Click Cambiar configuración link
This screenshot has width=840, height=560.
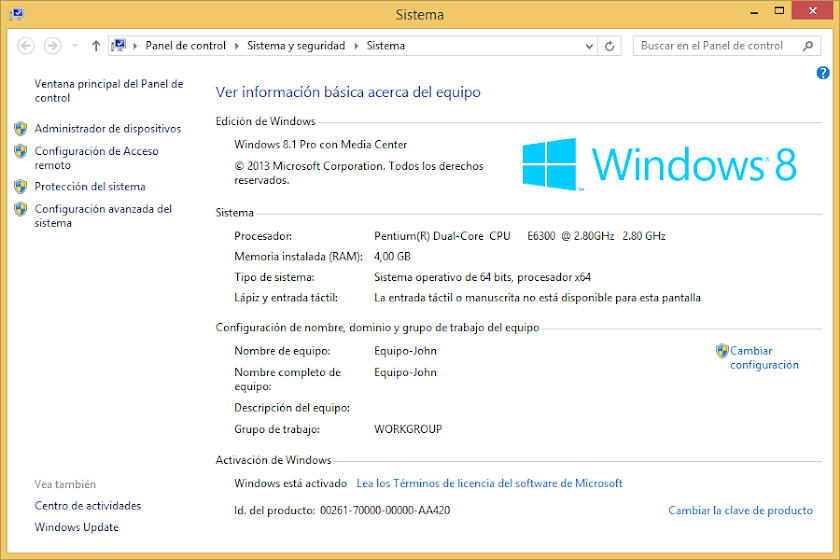[764, 358]
